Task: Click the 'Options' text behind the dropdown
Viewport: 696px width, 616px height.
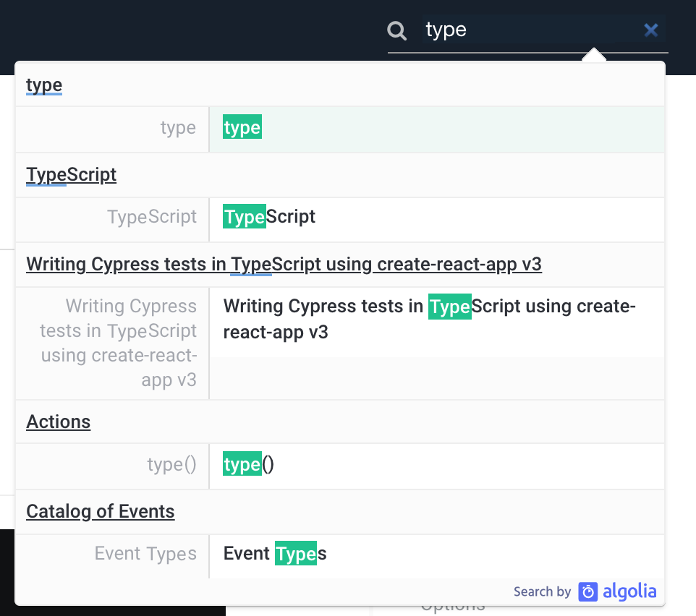Action: click(452, 606)
